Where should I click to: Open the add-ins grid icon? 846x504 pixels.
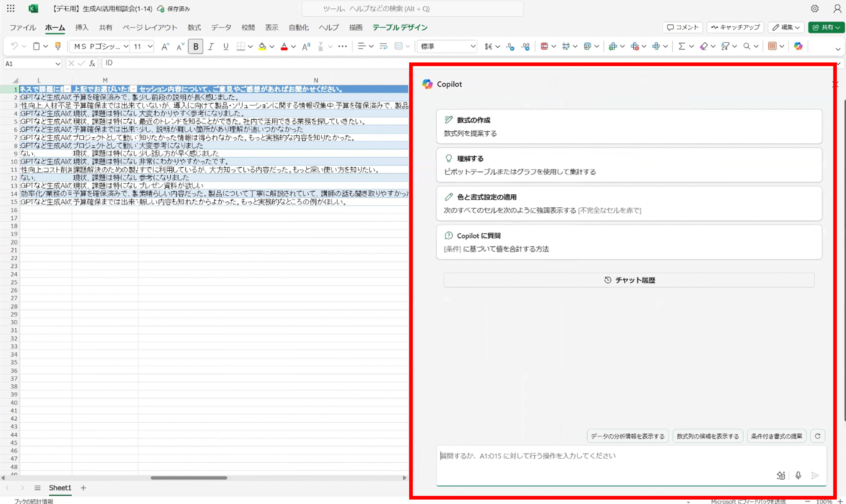[x=772, y=46]
